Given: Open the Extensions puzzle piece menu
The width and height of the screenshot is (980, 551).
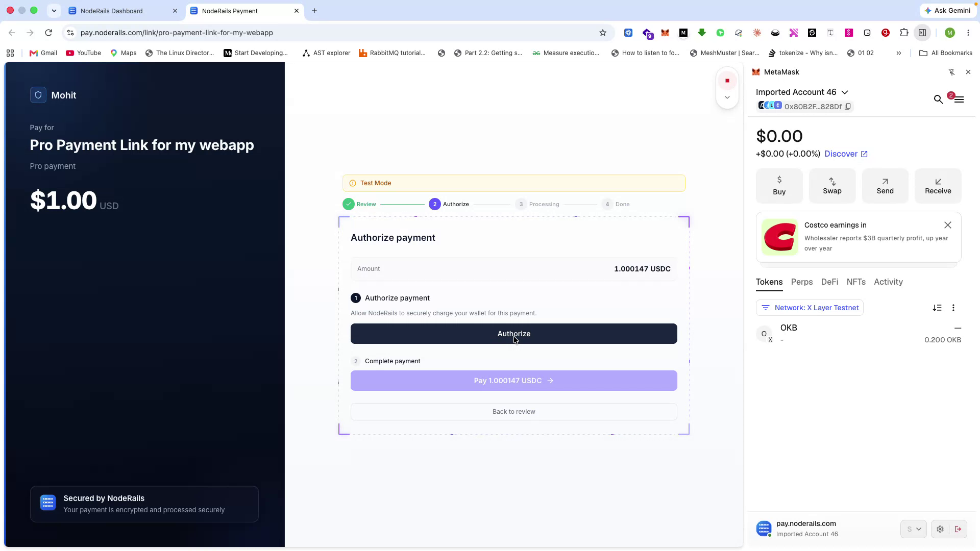Looking at the screenshot, I should pos(904,33).
